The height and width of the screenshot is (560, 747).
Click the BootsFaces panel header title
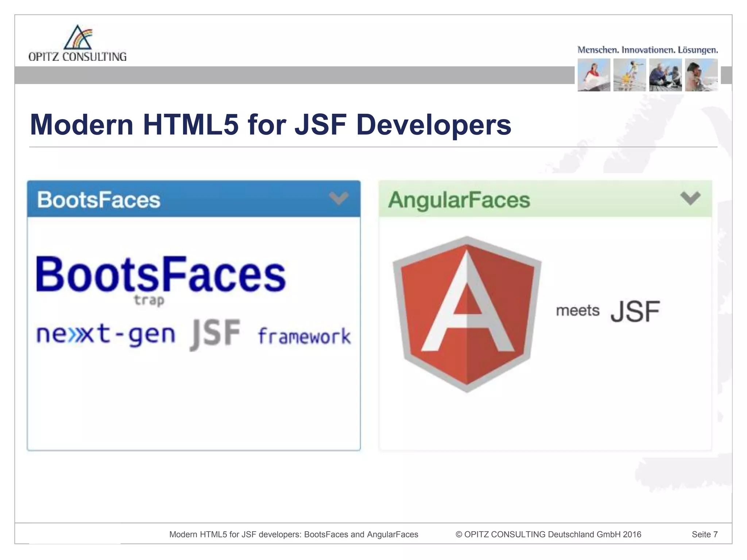tap(99, 200)
